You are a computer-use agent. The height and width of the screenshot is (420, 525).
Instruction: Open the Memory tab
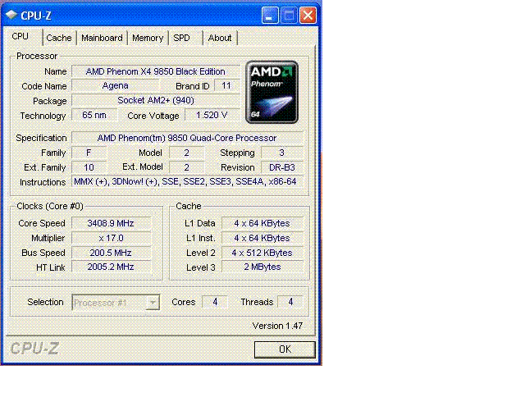(x=148, y=38)
